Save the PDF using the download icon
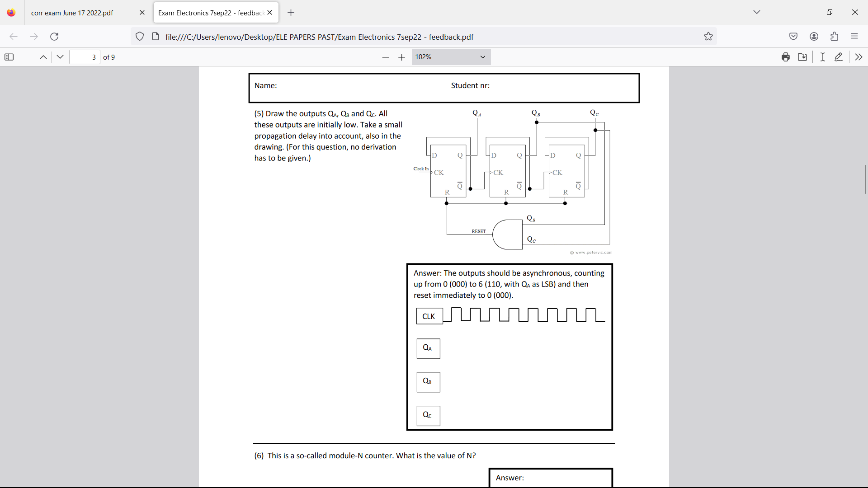 point(803,57)
